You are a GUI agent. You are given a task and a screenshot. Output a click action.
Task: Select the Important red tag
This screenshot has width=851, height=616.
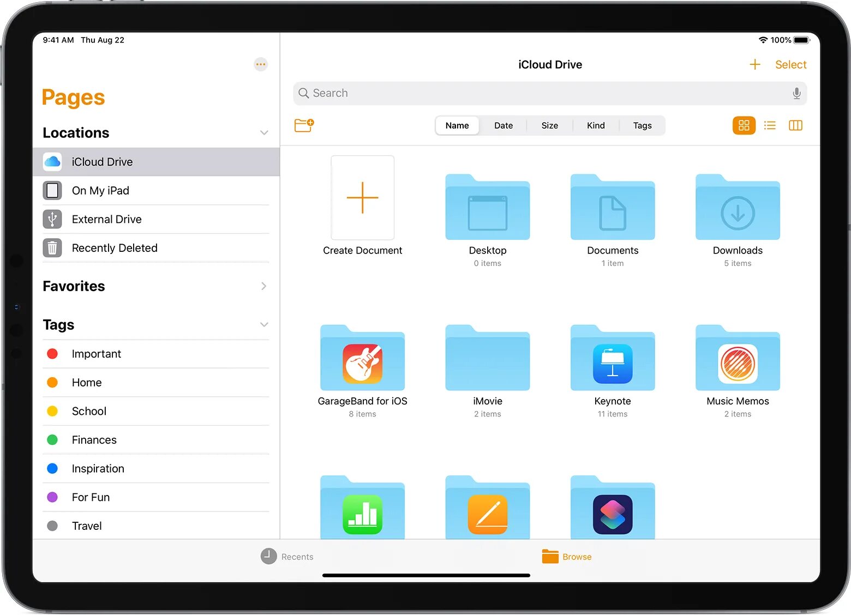click(x=97, y=353)
